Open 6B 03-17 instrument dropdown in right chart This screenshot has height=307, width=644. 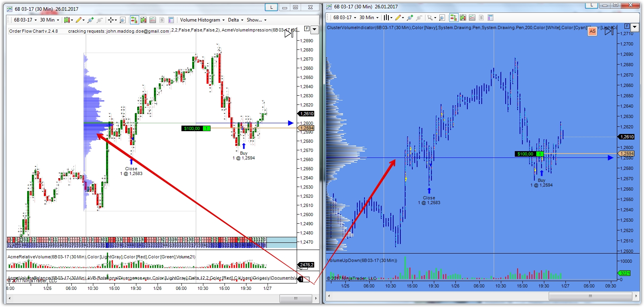click(x=345, y=18)
